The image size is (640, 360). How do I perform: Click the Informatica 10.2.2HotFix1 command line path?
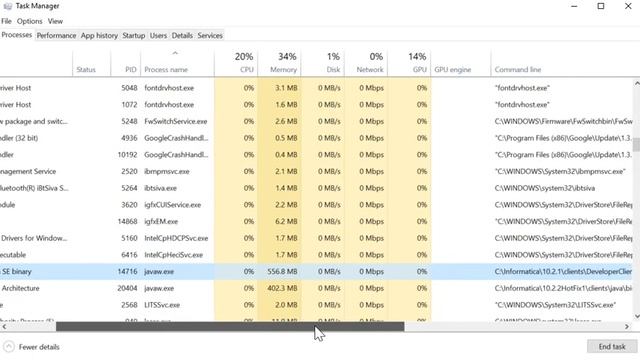click(x=563, y=288)
